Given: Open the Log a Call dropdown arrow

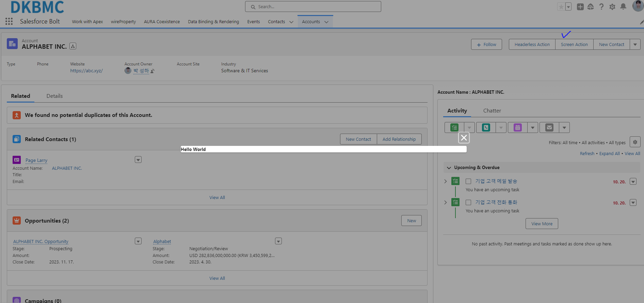Looking at the screenshot, I should [501, 127].
